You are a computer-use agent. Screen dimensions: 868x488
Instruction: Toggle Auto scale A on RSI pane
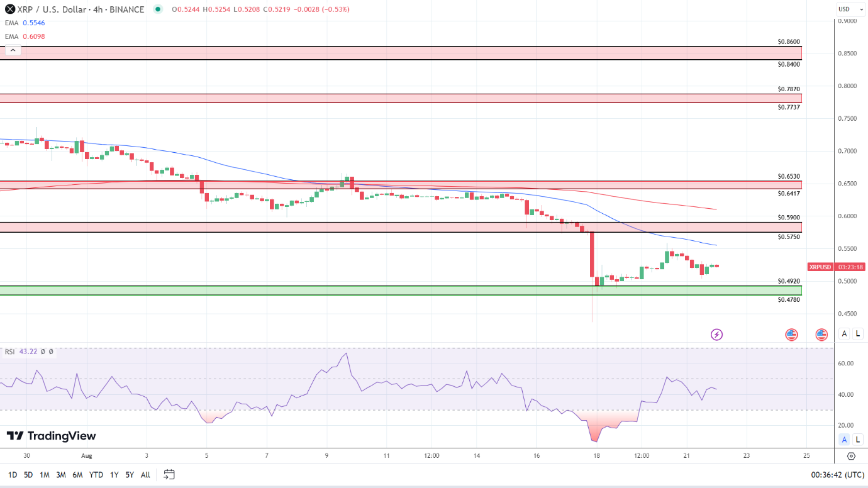coord(844,440)
